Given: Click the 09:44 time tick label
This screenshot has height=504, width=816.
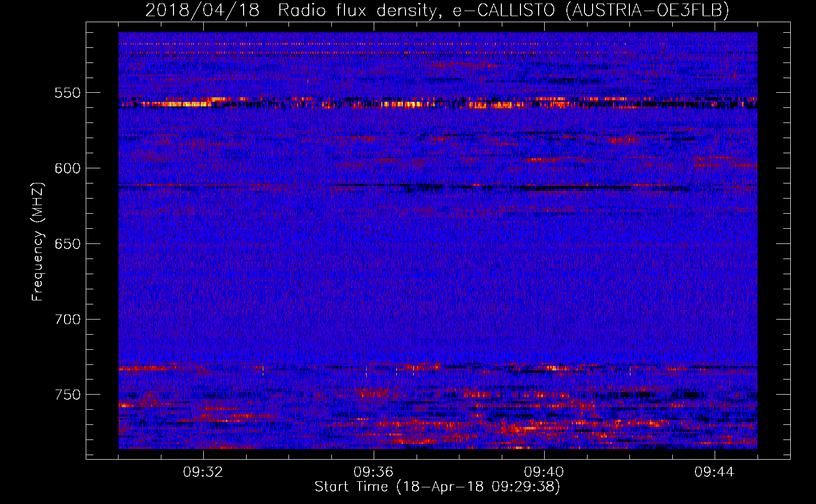Looking at the screenshot, I should click(715, 472).
